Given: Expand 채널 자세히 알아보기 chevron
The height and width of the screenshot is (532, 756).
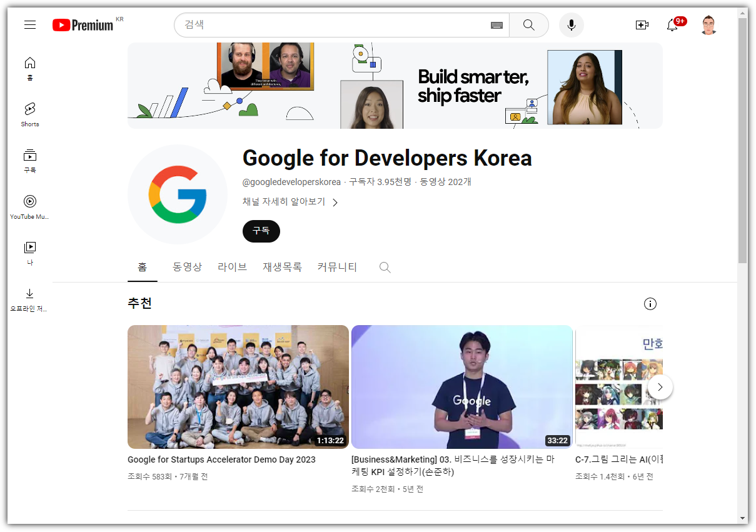Looking at the screenshot, I should point(335,203).
